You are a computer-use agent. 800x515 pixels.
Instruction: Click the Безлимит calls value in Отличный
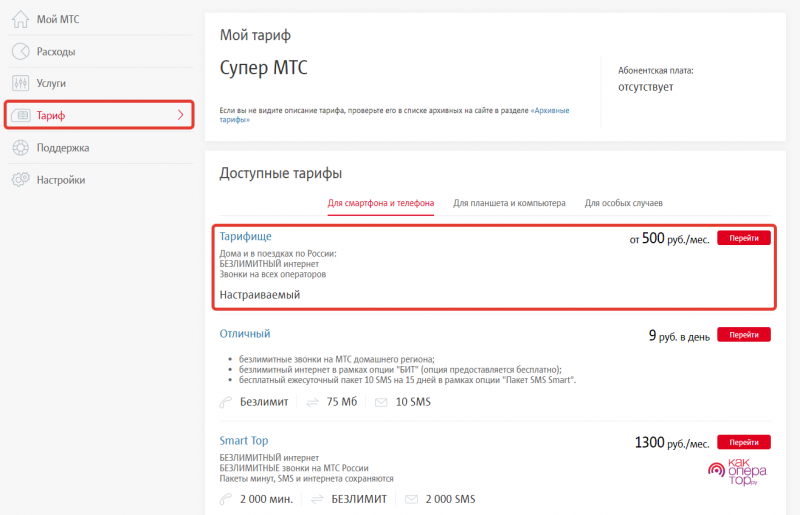tap(264, 402)
